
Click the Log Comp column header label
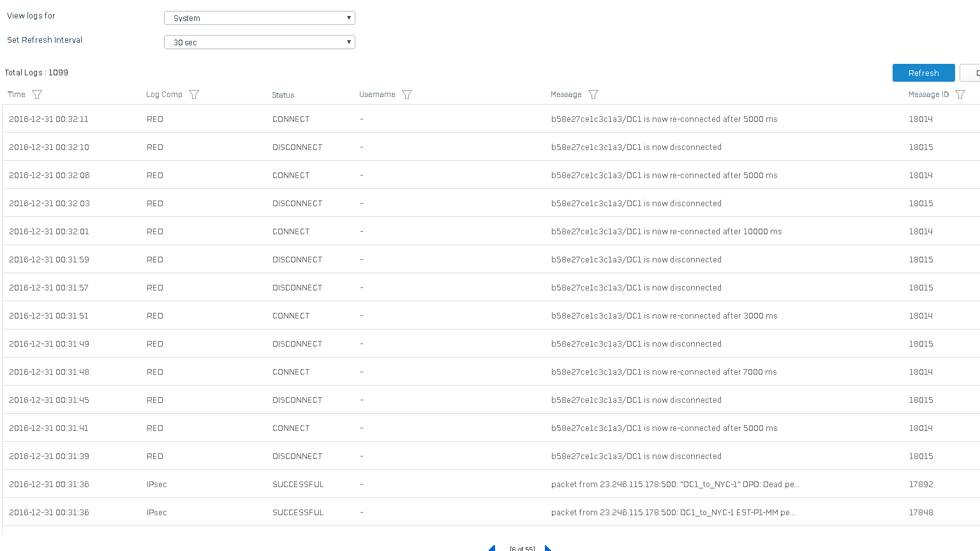[x=164, y=94]
